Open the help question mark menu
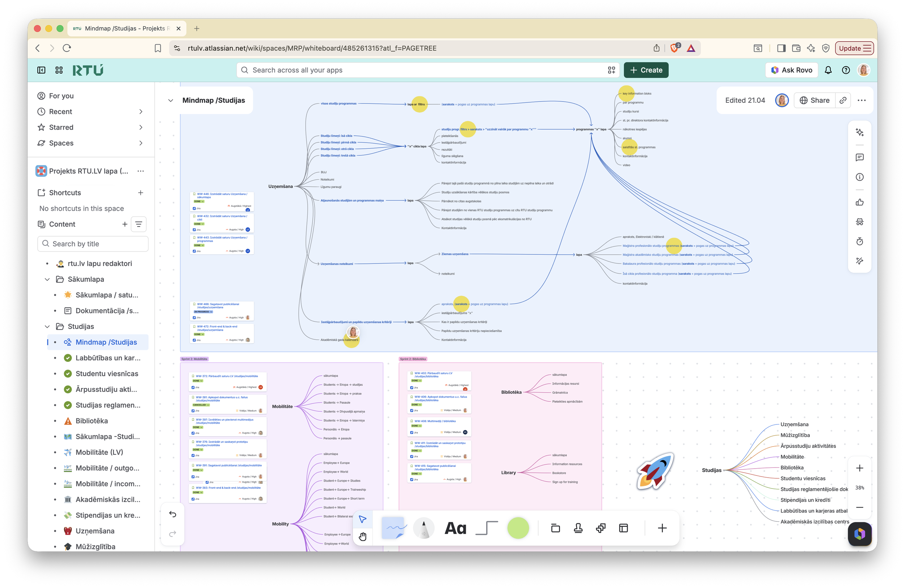This screenshot has width=905, height=588. point(846,70)
